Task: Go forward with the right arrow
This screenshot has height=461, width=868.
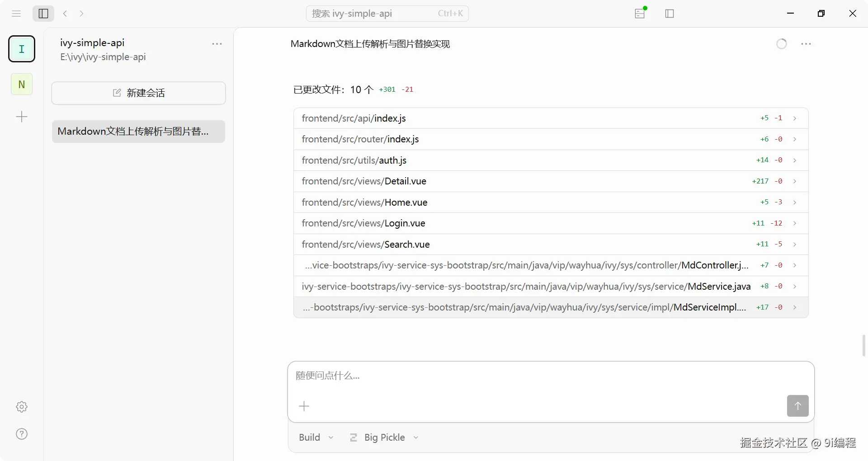Action: (81, 14)
